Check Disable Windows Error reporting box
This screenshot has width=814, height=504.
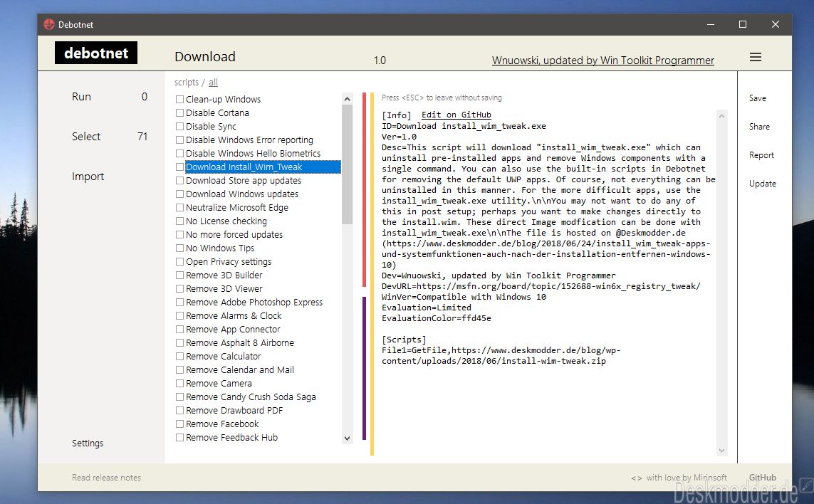point(179,140)
